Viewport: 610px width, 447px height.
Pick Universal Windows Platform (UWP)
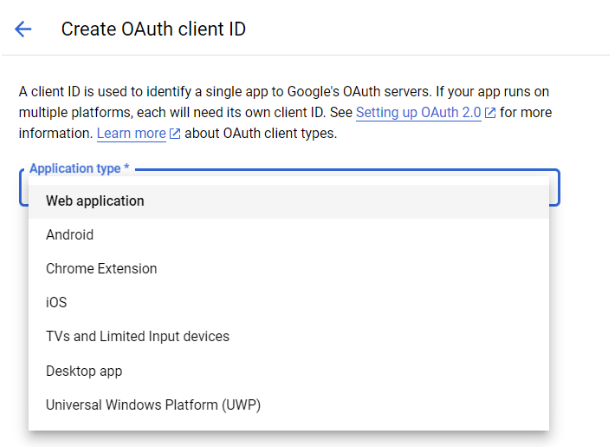click(x=289, y=405)
